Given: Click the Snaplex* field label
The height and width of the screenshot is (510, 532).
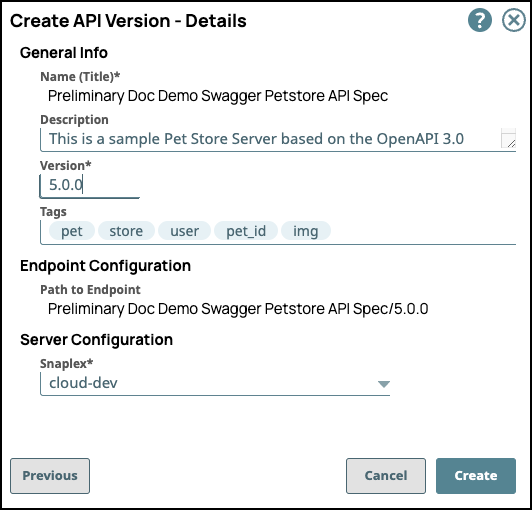Looking at the screenshot, I should click(66, 364).
